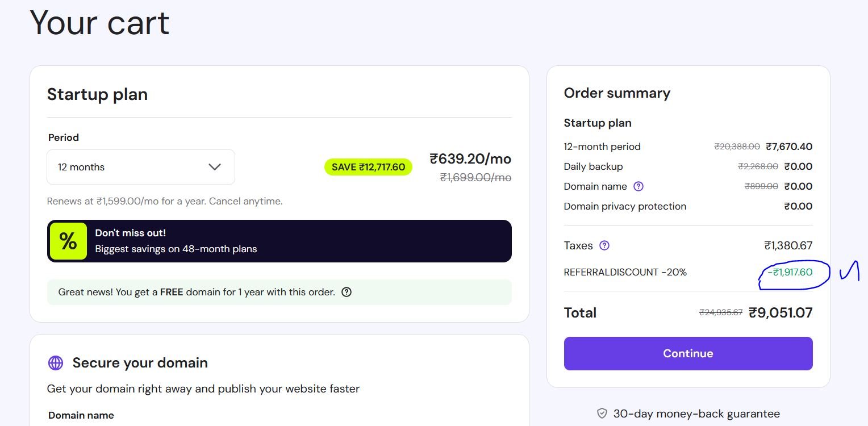Click help icon next to Domain name row
The width and height of the screenshot is (868, 426).
click(x=639, y=186)
